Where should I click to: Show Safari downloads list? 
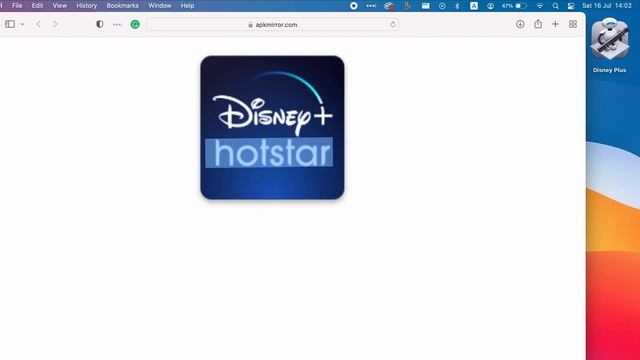(520, 24)
